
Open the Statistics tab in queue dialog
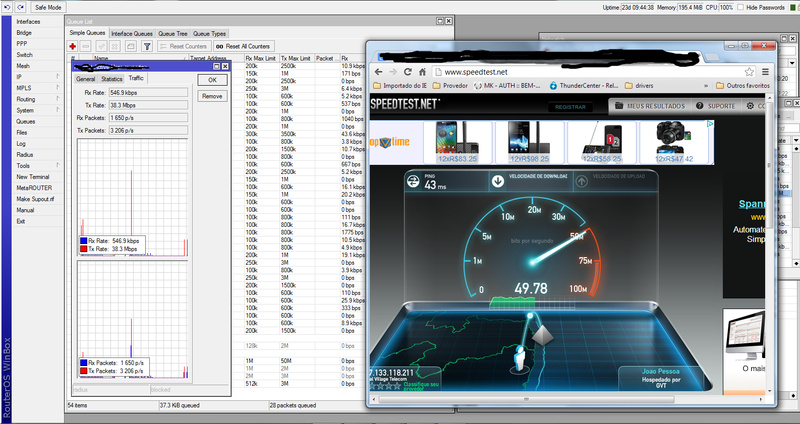tap(112, 79)
